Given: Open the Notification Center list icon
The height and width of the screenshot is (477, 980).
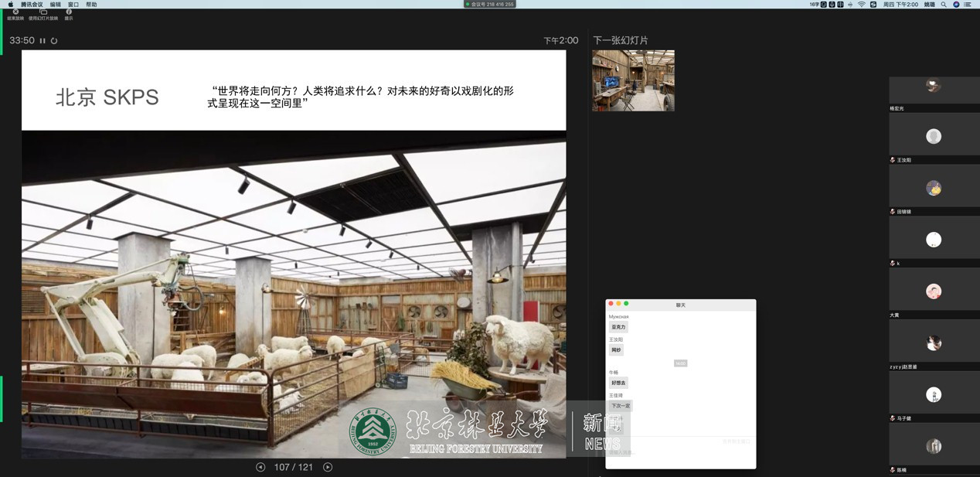Looking at the screenshot, I should coord(968,5).
